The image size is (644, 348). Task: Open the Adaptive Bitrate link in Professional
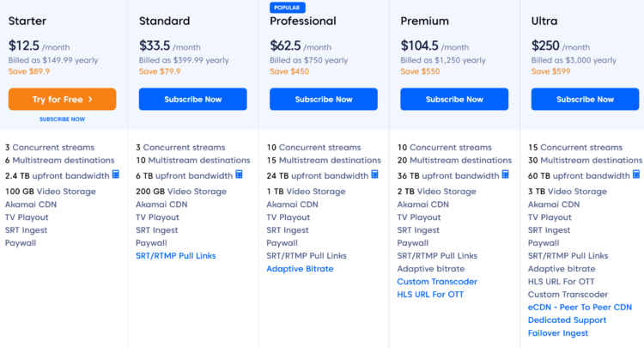pyautogui.click(x=300, y=269)
